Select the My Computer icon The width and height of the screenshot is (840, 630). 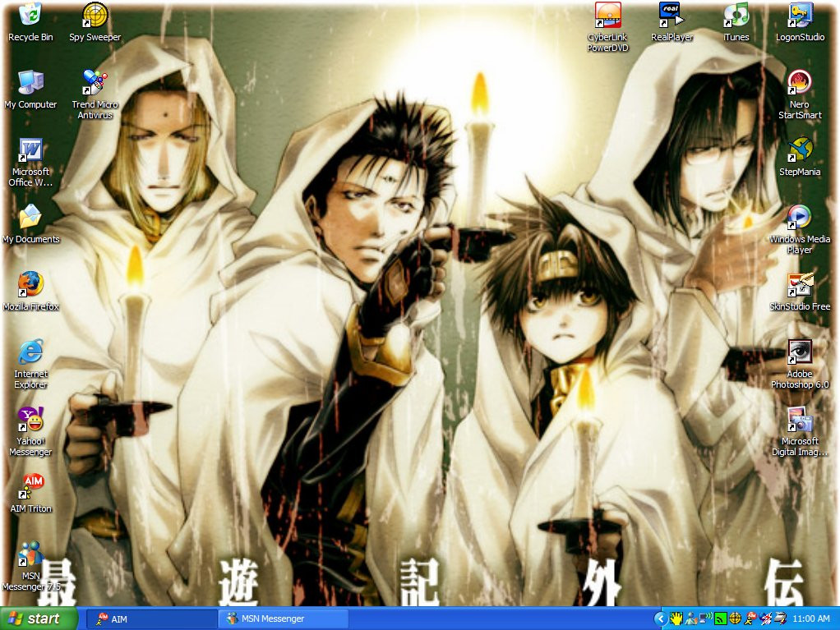[30, 90]
